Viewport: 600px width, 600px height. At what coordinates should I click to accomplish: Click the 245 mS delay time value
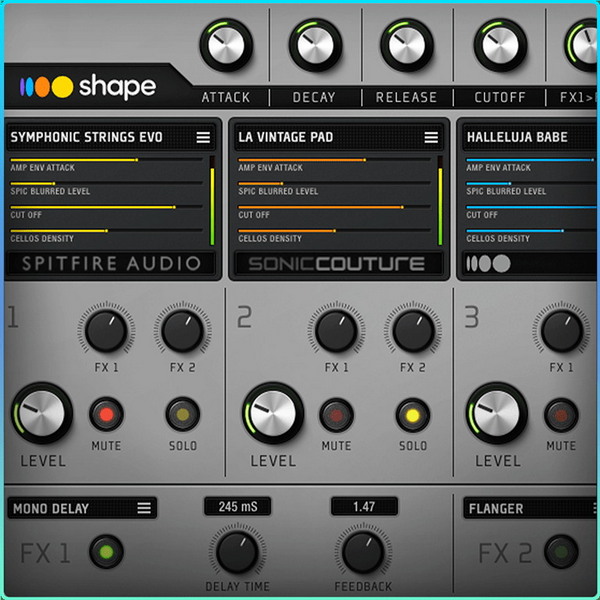[238, 507]
